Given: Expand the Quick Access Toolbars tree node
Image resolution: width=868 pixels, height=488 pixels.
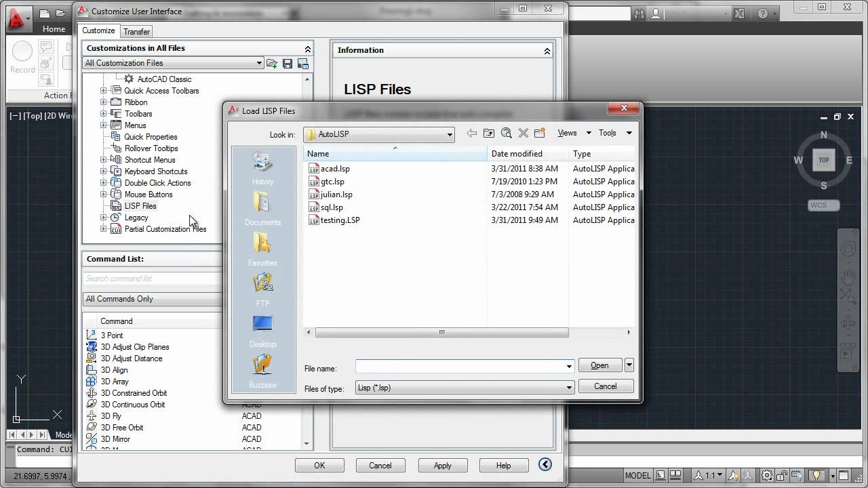Looking at the screenshot, I should pos(104,91).
